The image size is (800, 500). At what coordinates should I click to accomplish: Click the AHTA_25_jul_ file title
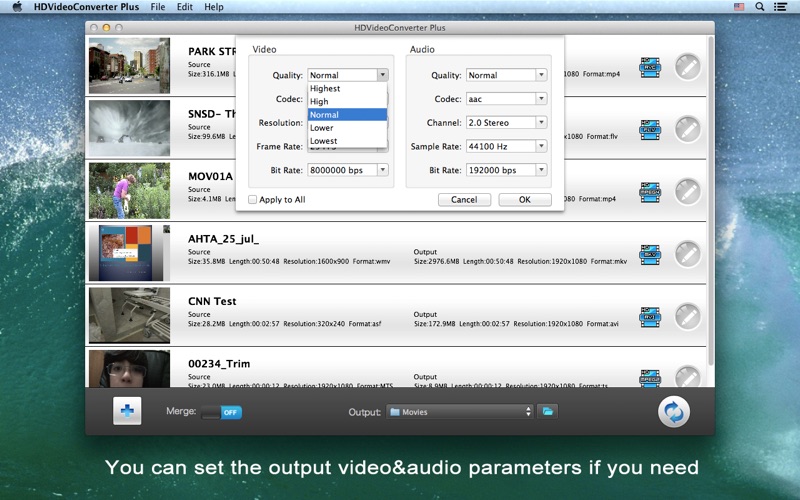pyautogui.click(x=223, y=239)
